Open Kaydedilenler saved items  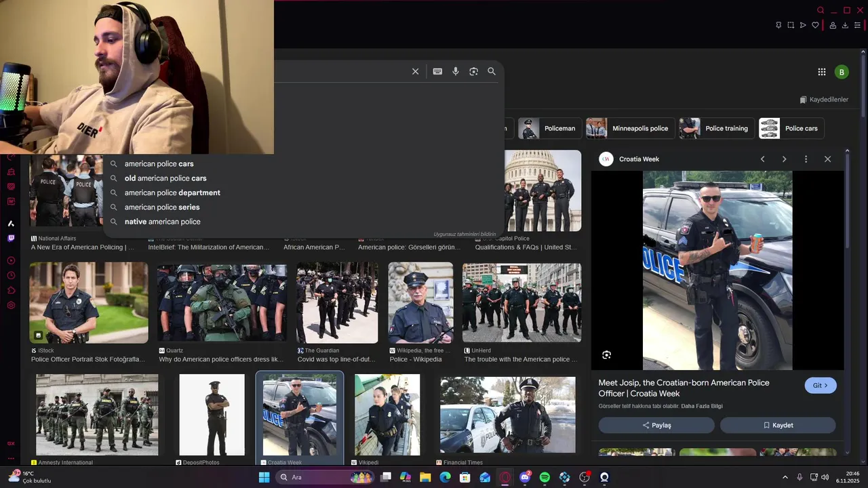pyautogui.click(x=824, y=100)
